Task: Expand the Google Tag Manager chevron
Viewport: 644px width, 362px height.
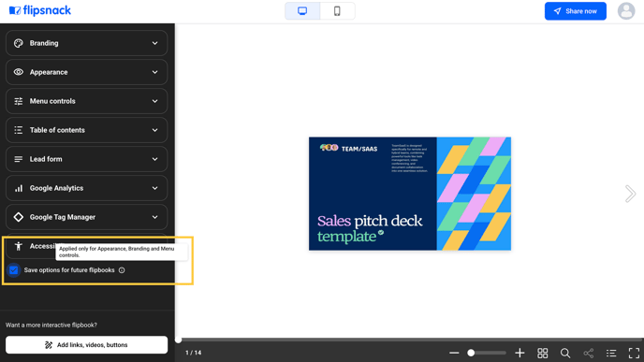Action: [154, 217]
